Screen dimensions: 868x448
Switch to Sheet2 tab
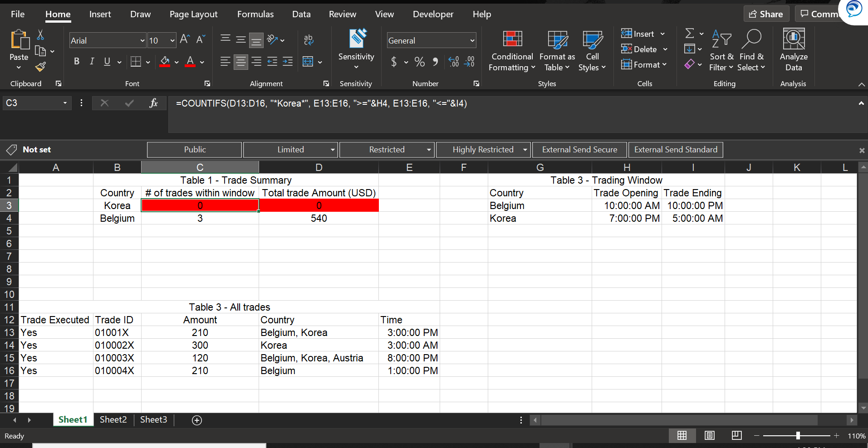(113, 419)
